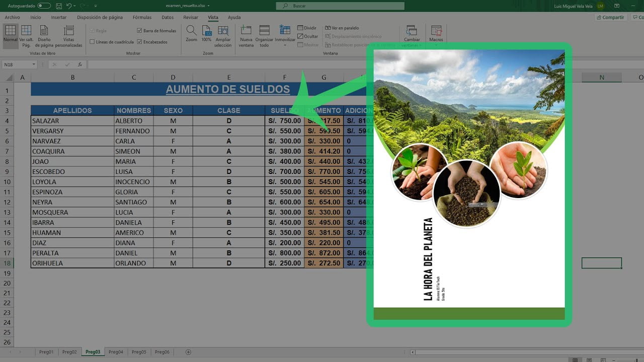Viewport: 644px width, 362px height.
Task: Set zoom to 100%
Action: coord(206,34)
